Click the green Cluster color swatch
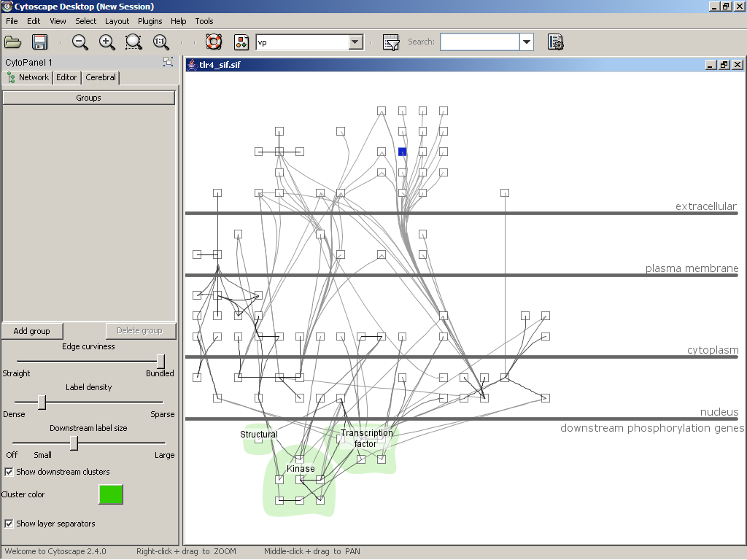The width and height of the screenshot is (747, 560). click(111, 494)
